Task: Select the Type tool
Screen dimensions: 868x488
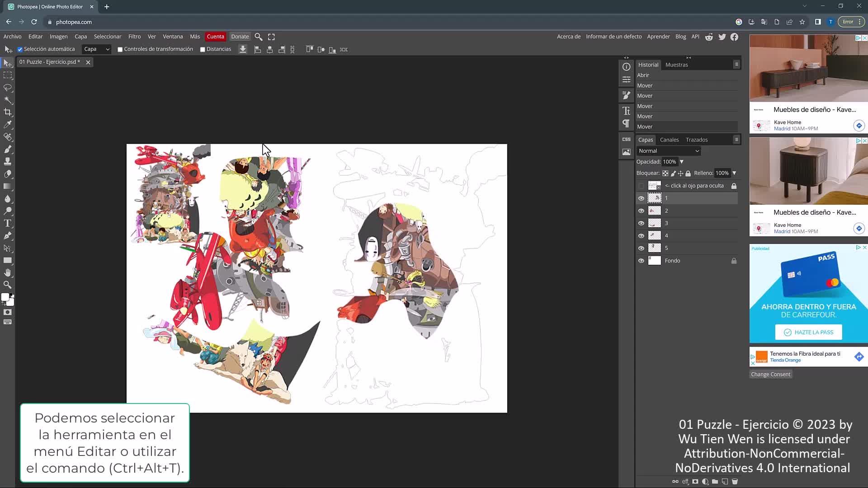Action: coord(8,223)
